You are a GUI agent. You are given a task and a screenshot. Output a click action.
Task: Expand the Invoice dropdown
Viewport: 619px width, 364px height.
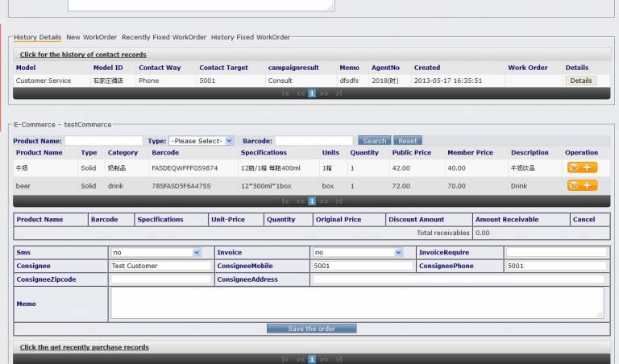coord(357,252)
